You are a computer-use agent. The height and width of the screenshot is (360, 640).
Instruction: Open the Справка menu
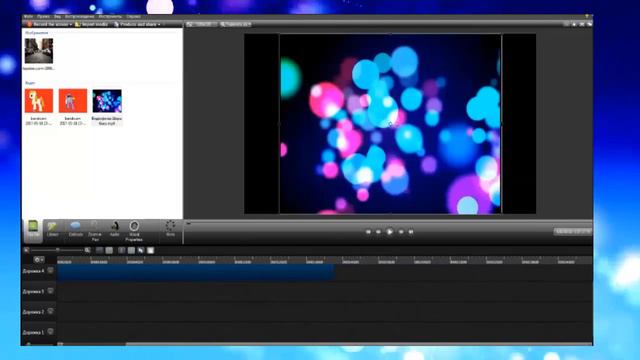coord(133,17)
